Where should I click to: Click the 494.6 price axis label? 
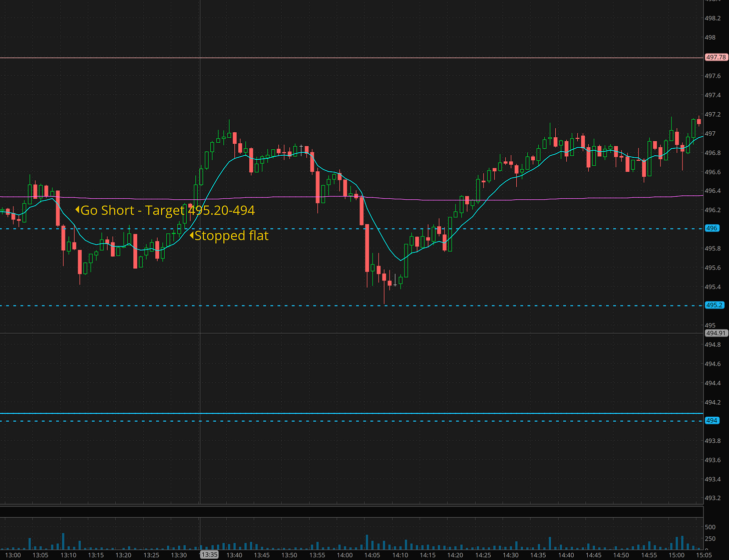click(712, 364)
